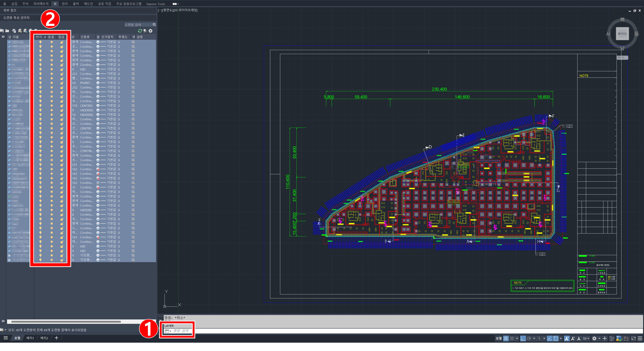The width and height of the screenshot is (644, 351).
Task: Click the plot printer icon in PHANT row
Action: [x=98, y=83]
